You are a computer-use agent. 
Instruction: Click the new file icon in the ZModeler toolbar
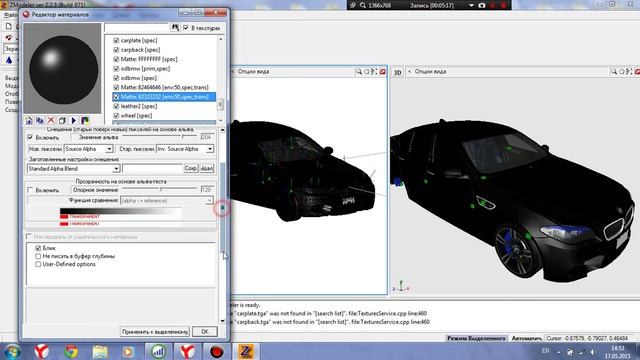(9, 26)
